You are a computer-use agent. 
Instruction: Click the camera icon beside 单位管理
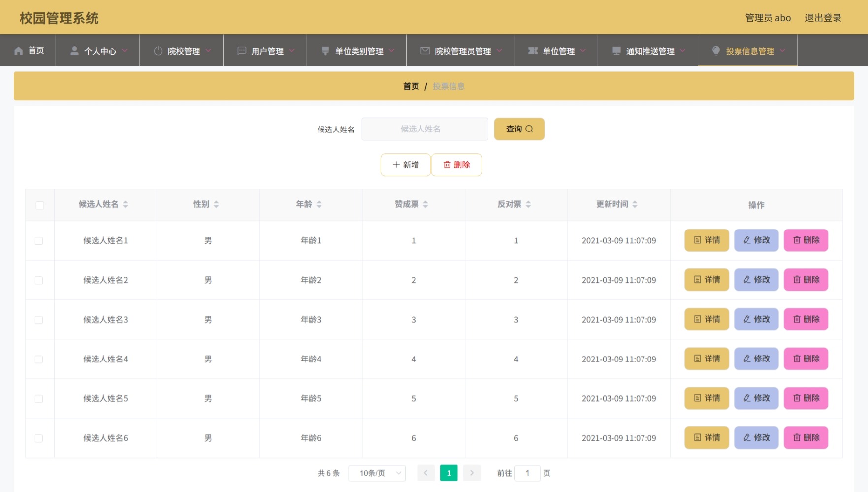coord(533,51)
